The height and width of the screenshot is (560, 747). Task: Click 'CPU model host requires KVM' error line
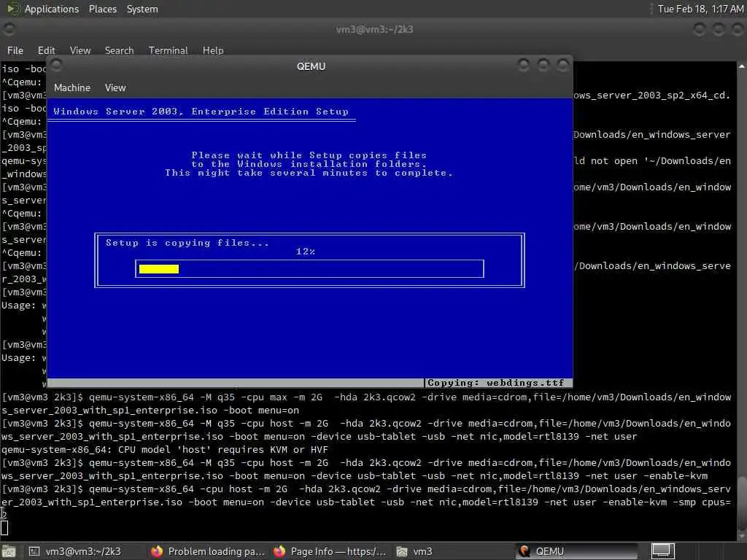click(165, 449)
